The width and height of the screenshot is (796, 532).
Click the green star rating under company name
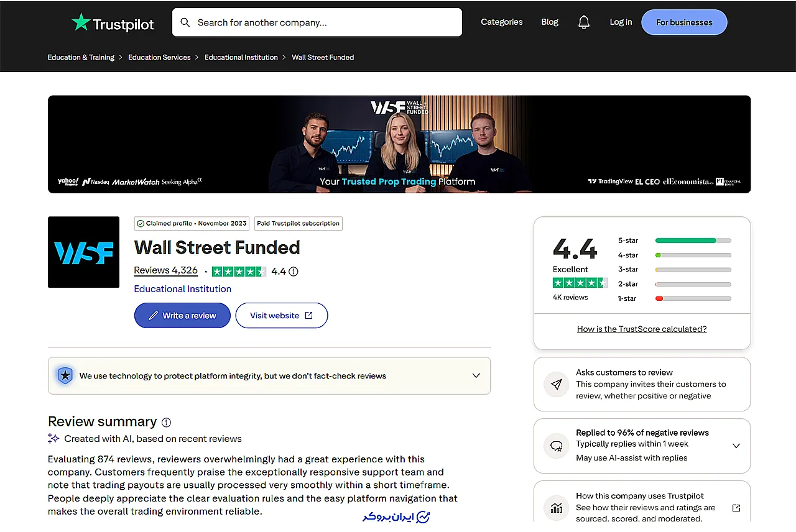239,272
